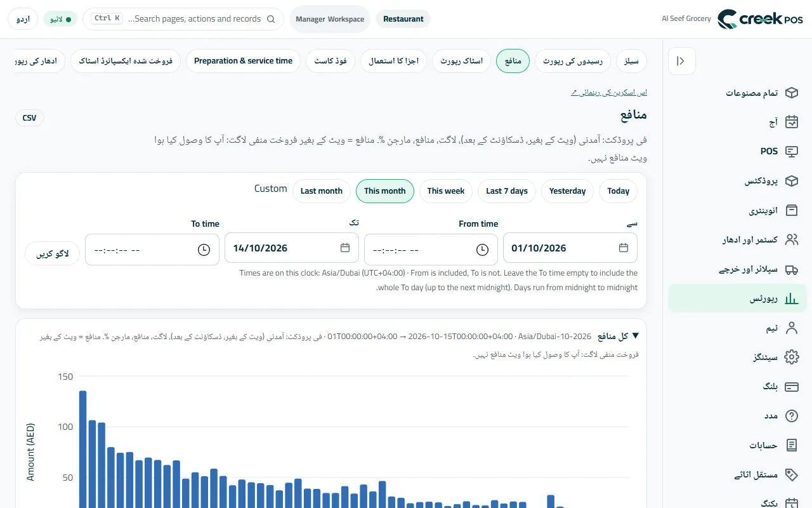This screenshot has height=508, width=812.
Task: Click the کسٹمر اور ادھار people icon
Action: (791, 239)
